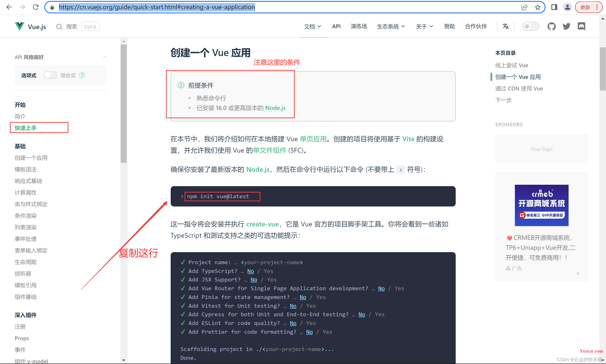This screenshot has width=606, height=364.
Task: Open the 更新 browser menu
Action: (x=589, y=7)
